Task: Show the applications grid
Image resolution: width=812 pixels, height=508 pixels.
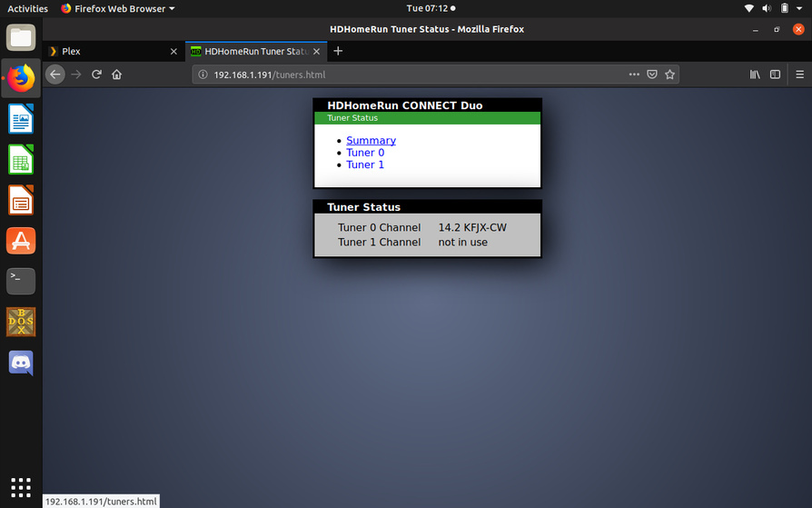Action: click(x=21, y=487)
